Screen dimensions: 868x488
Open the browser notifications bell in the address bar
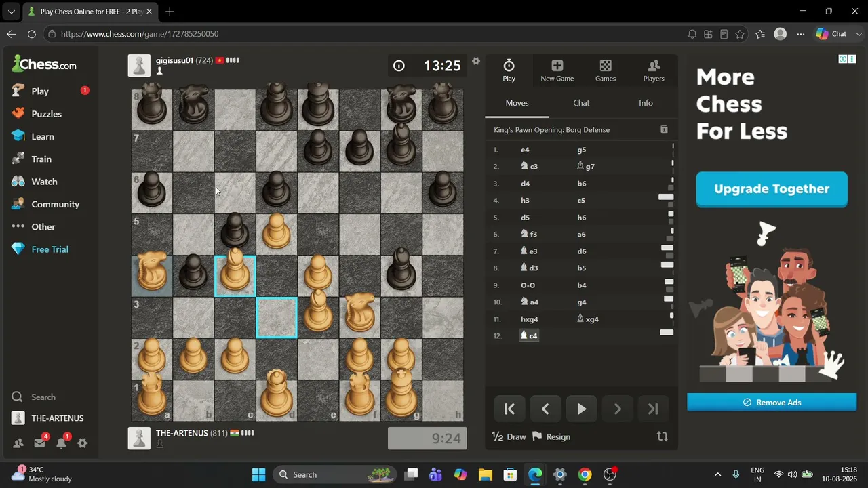pyautogui.click(x=692, y=34)
